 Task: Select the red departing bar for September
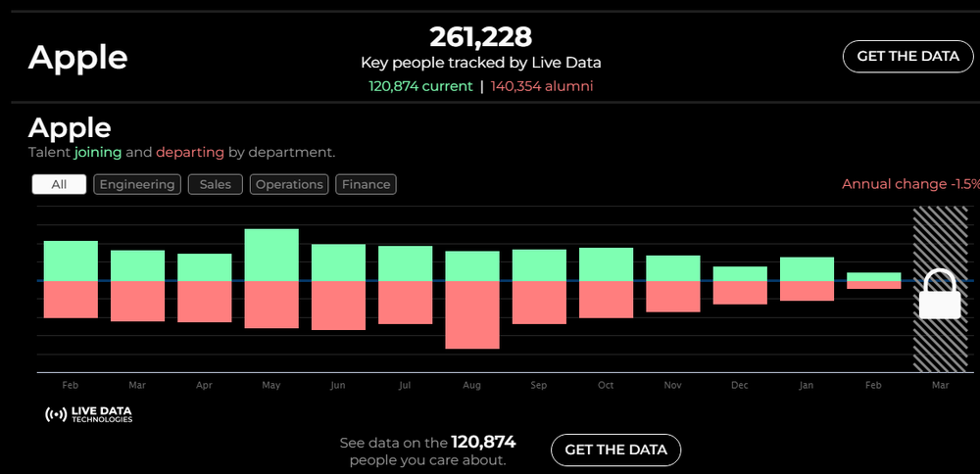point(539,303)
